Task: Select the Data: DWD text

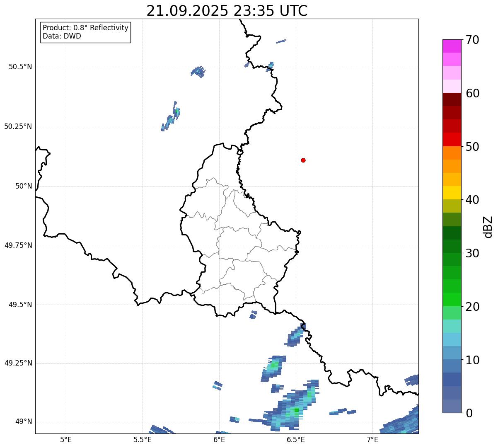Action: [x=62, y=36]
